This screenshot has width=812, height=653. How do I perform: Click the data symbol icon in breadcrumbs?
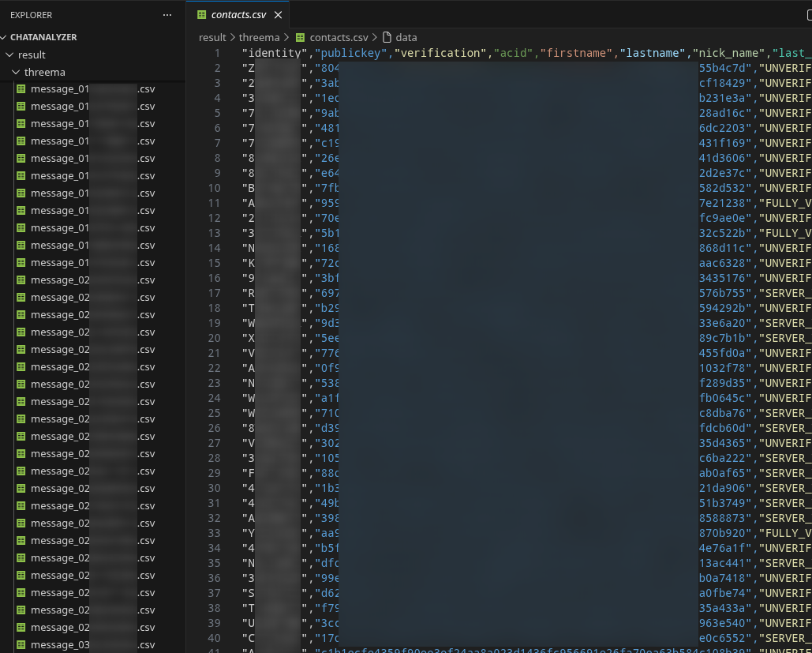click(x=387, y=37)
